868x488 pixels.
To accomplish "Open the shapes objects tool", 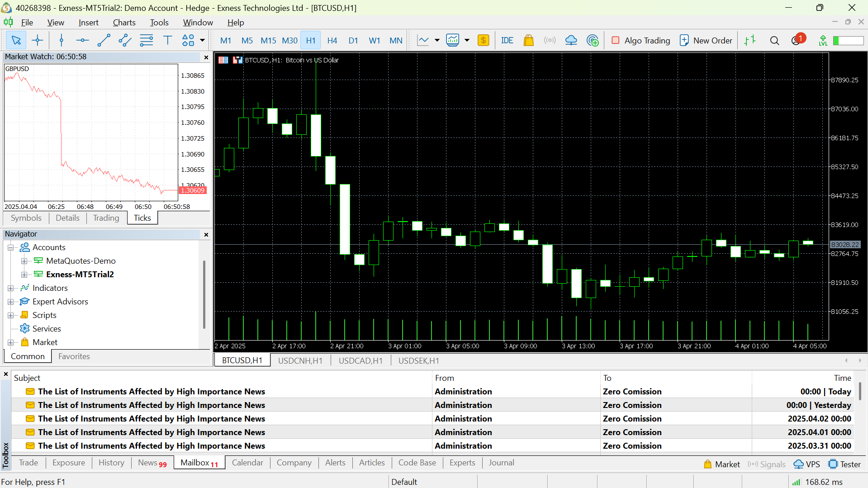I will click(188, 41).
